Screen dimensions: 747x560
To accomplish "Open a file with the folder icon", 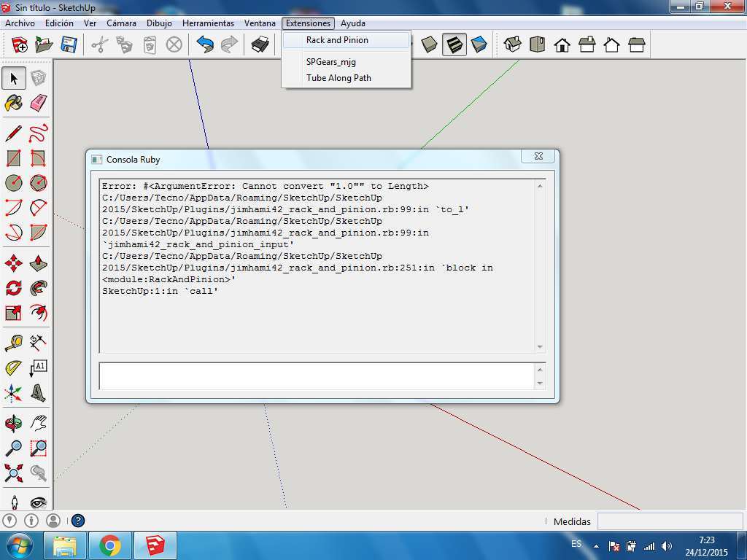I will coord(44,44).
